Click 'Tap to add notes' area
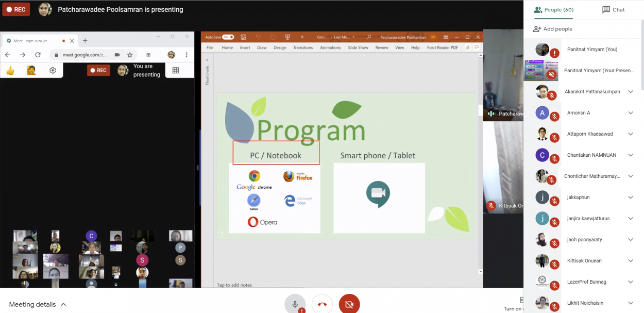Screen dimensions: 644x313 pyautogui.click(x=234, y=285)
